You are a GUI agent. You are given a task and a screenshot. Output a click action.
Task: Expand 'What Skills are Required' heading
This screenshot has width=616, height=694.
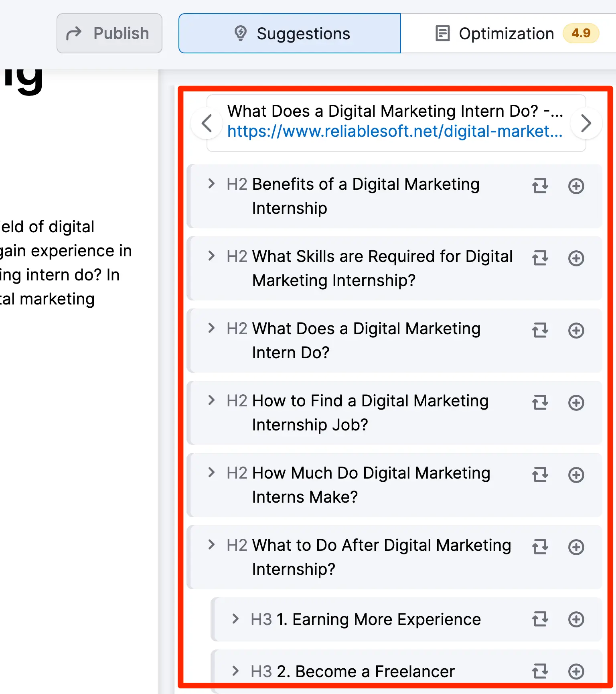coord(211,256)
